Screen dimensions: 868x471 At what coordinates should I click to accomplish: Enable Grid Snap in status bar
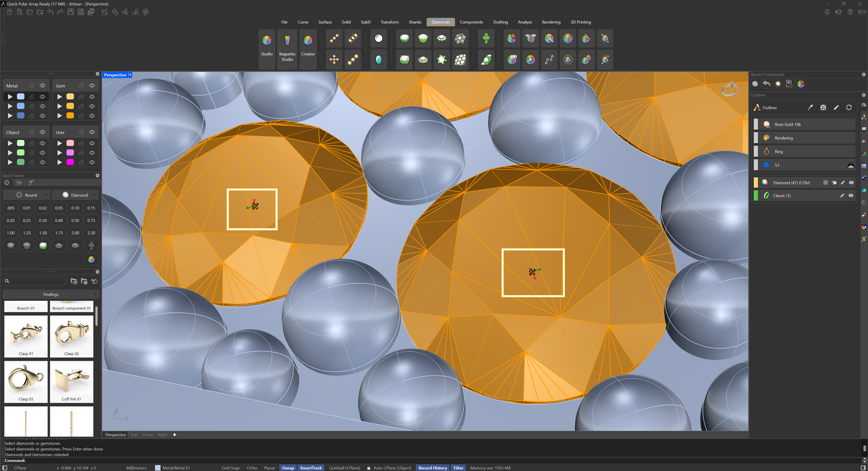coord(231,468)
